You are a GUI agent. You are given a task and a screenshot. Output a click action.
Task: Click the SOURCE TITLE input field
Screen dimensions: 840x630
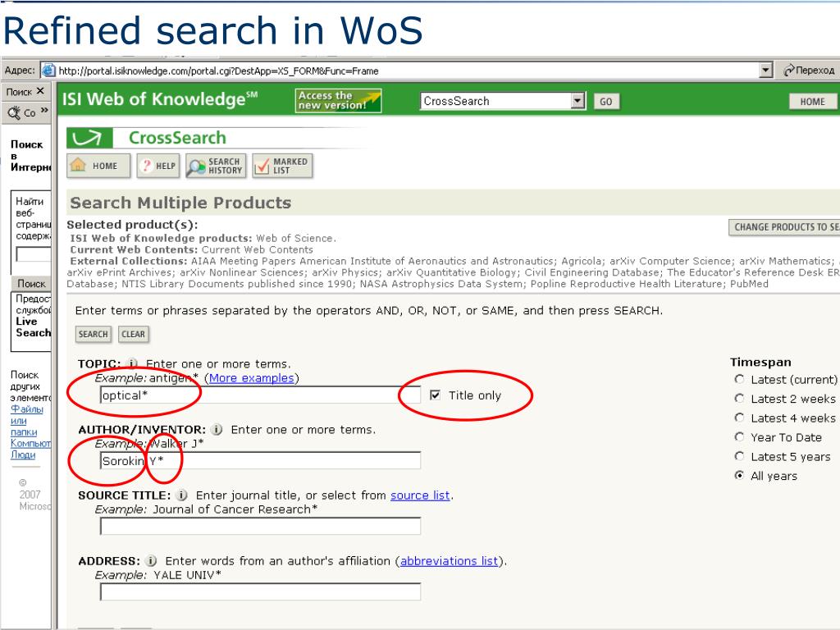tap(260, 526)
